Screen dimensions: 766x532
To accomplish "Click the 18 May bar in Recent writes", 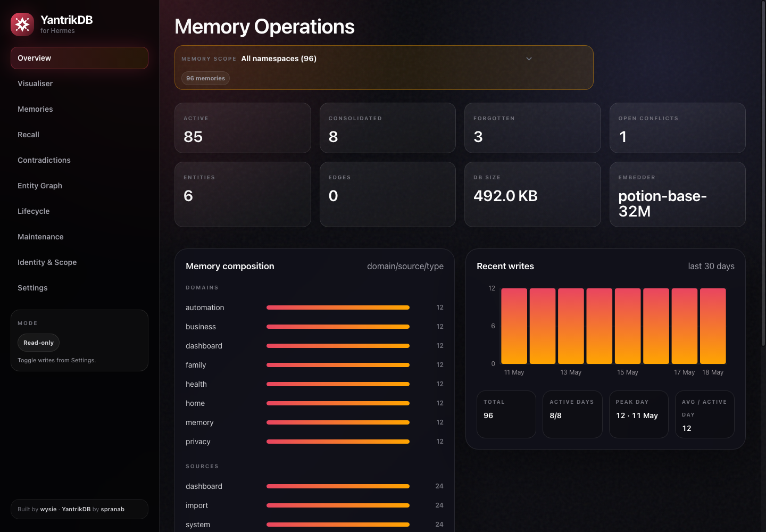I will tap(713, 326).
